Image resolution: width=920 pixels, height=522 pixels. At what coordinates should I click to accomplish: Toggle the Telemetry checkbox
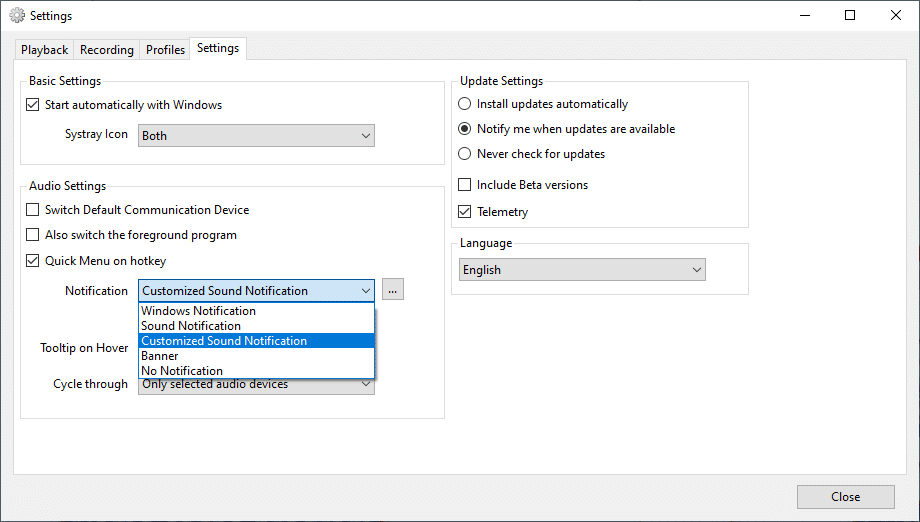point(464,212)
